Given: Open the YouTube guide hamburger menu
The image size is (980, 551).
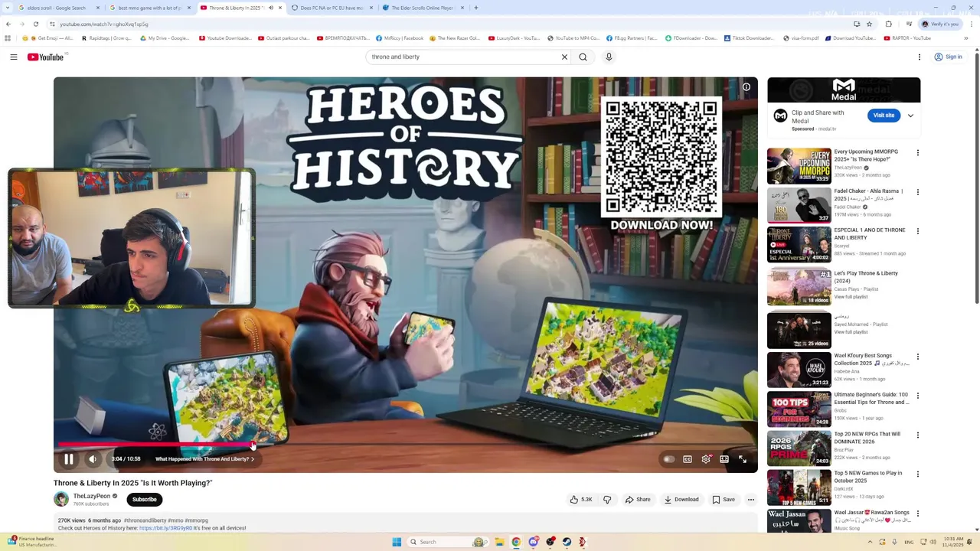Looking at the screenshot, I should tap(14, 57).
